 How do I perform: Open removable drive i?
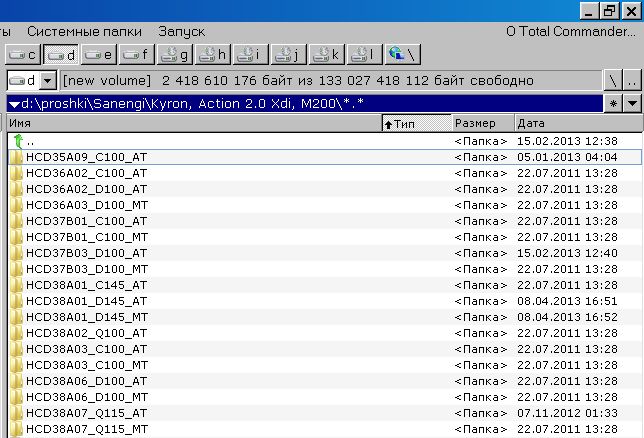pyautogui.click(x=251, y=55)
